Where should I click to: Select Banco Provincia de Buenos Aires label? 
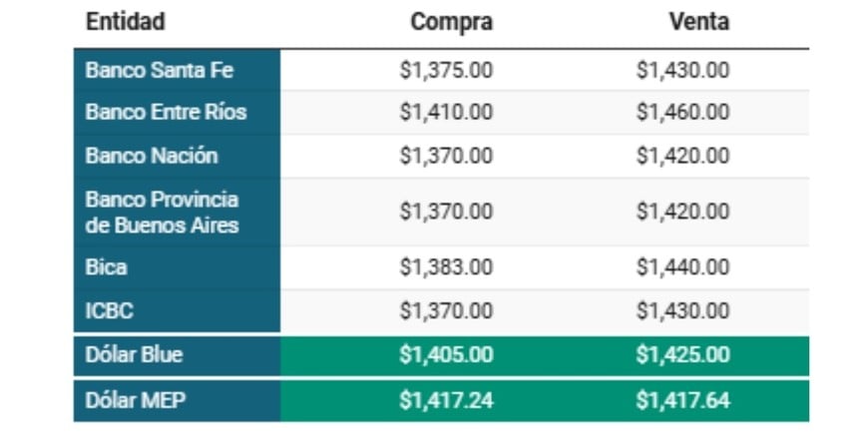point(163,212)
